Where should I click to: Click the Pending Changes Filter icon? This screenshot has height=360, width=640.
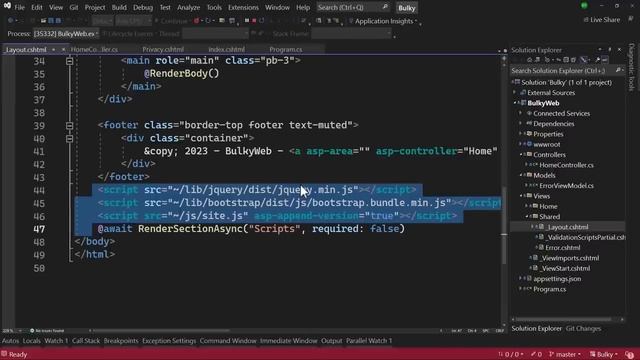point(547,60)
